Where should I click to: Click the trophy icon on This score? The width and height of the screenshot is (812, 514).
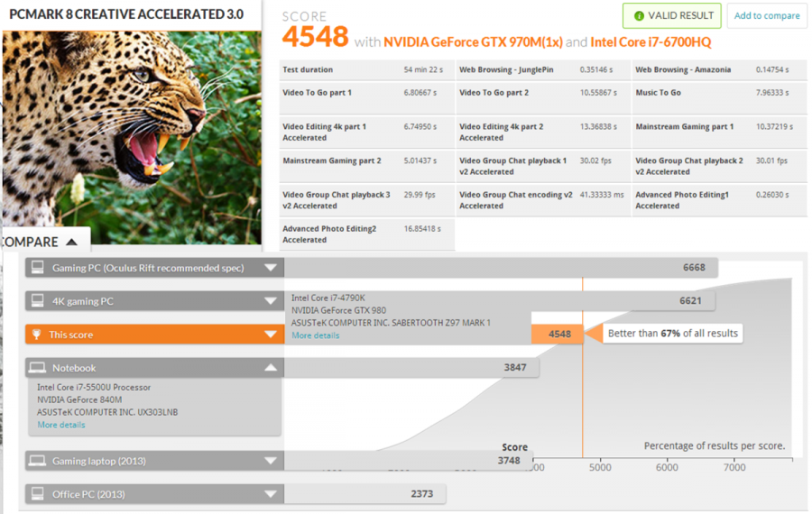coord(36,335)
